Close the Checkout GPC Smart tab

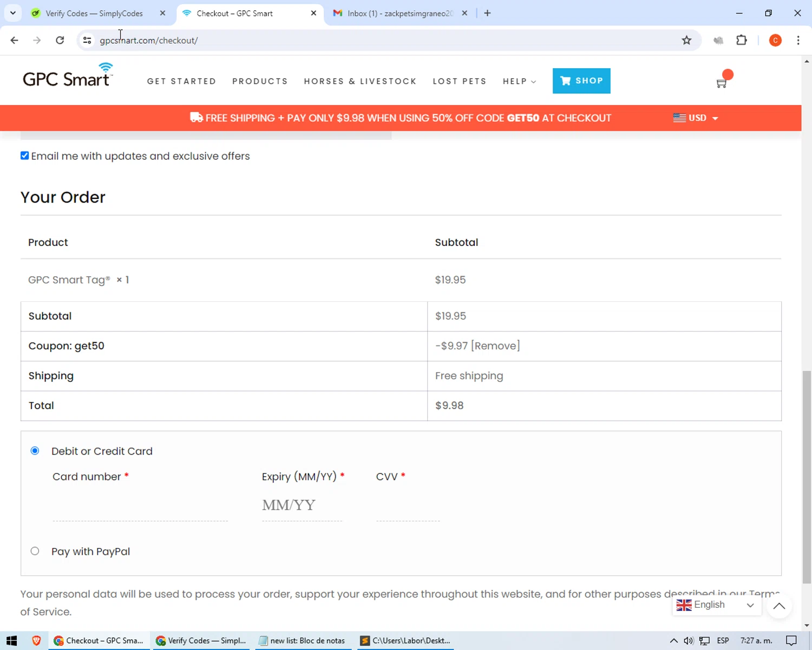coord(313,13)
